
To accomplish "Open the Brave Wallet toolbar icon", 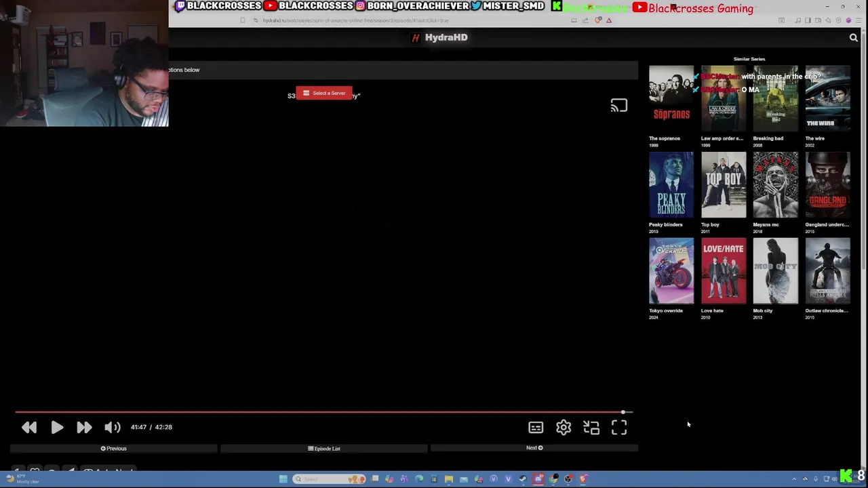I will tap(818, 20).
